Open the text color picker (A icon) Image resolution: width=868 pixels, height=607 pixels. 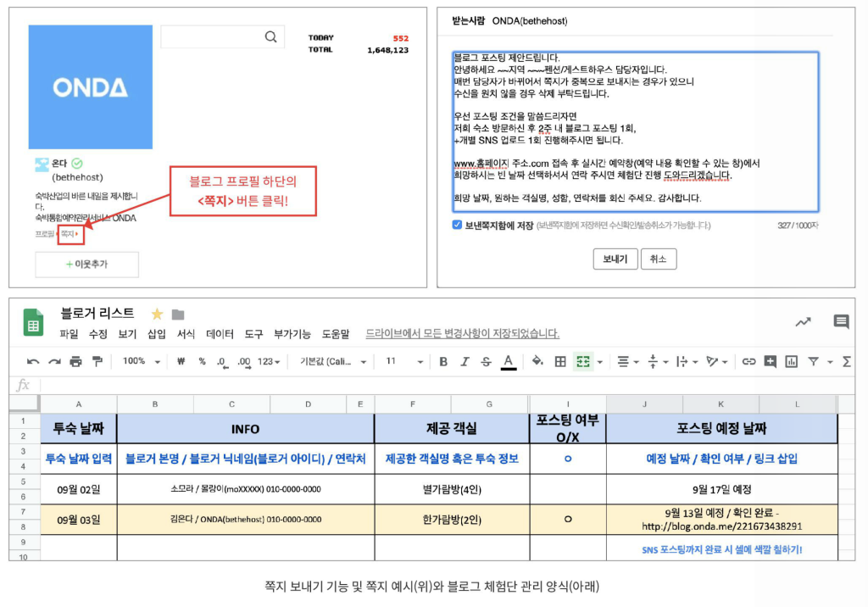(x=508, y=362)
